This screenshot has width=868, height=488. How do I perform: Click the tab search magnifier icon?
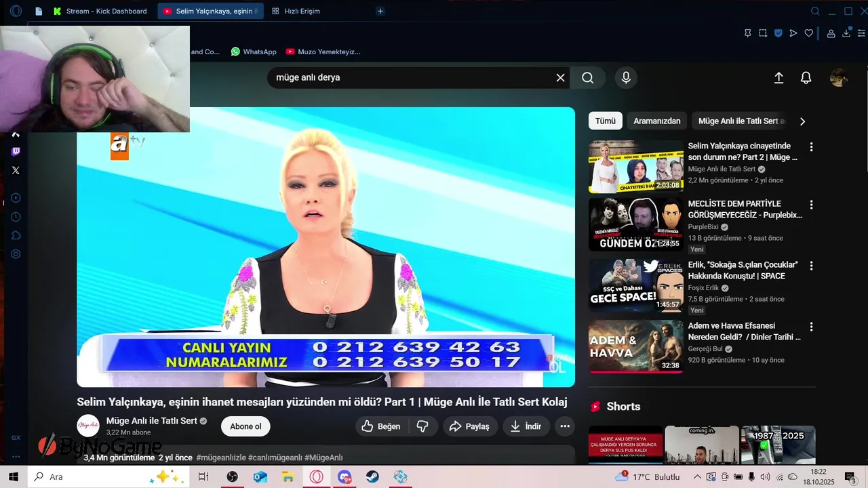tap(816, 11)
